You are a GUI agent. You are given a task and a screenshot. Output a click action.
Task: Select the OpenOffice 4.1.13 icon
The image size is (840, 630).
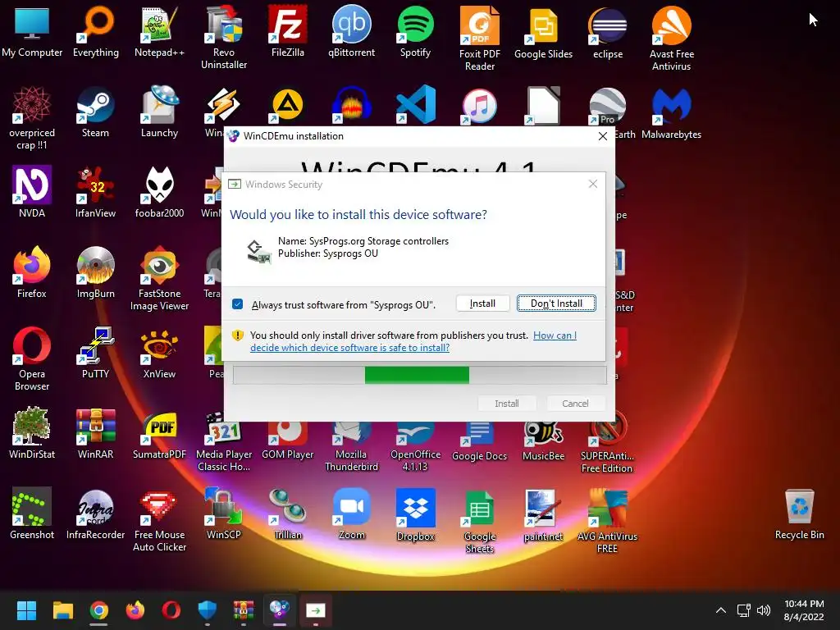pos(415,448)
